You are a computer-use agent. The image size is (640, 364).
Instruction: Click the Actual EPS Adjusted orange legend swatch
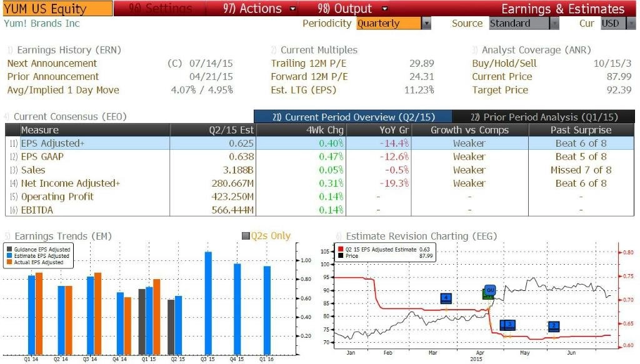coord(9,262)
